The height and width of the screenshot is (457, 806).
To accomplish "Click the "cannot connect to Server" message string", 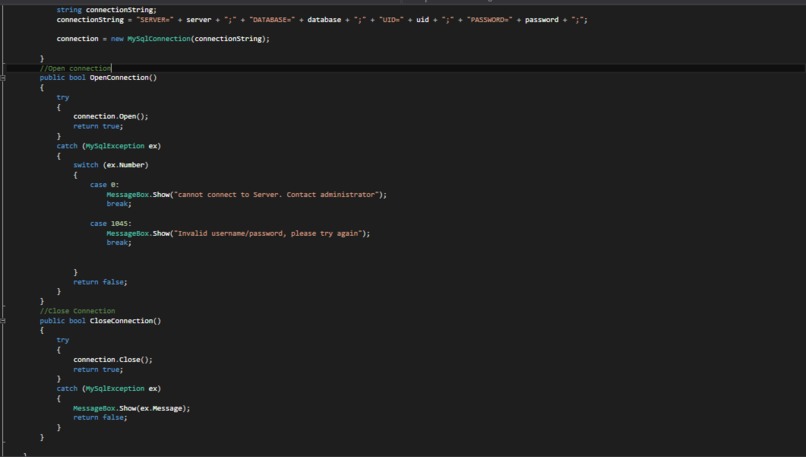I will (277, 194).
